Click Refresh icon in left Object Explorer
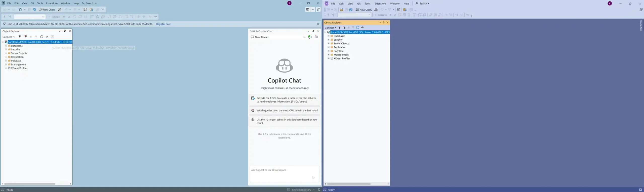 click(x=42, y=37)
